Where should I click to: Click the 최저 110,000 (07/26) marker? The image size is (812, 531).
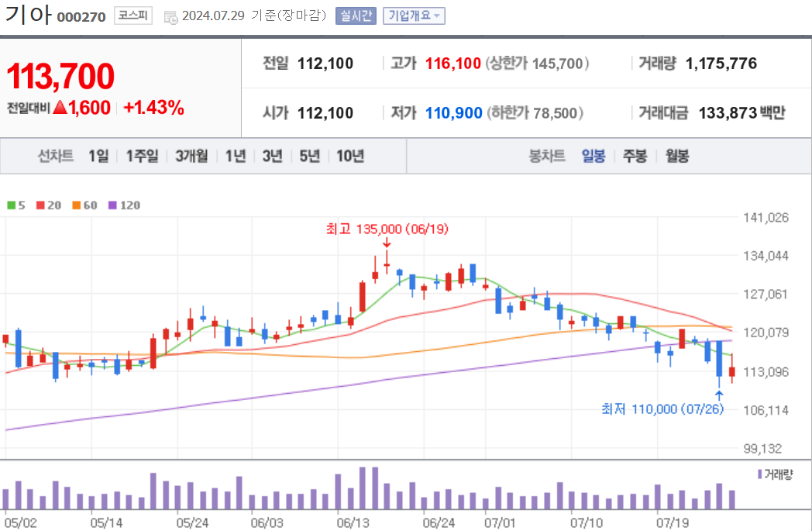tap(662, 409)
